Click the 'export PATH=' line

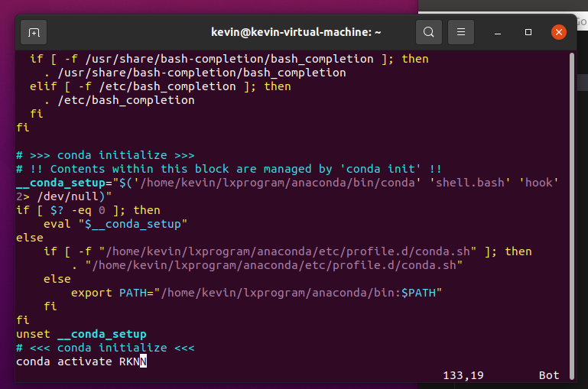(x=256, y=293)
